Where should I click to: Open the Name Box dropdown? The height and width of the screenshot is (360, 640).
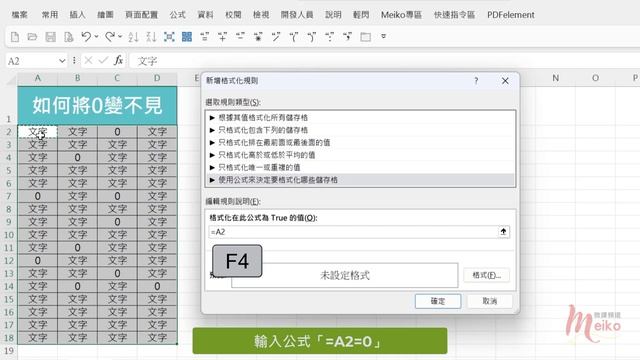click(62, 61)
